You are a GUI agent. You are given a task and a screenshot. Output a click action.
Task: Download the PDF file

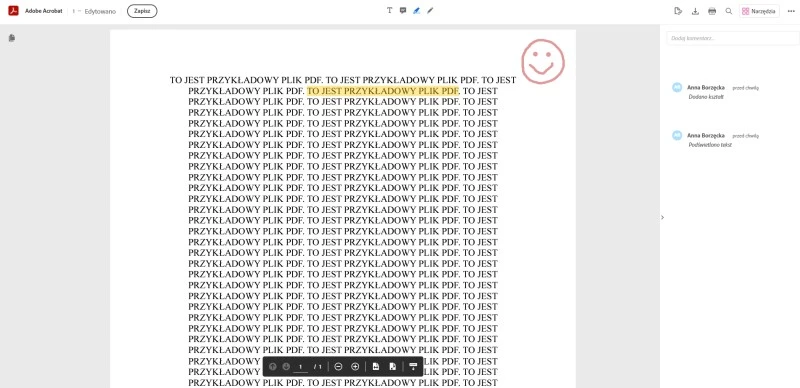[x=695, y=11]
